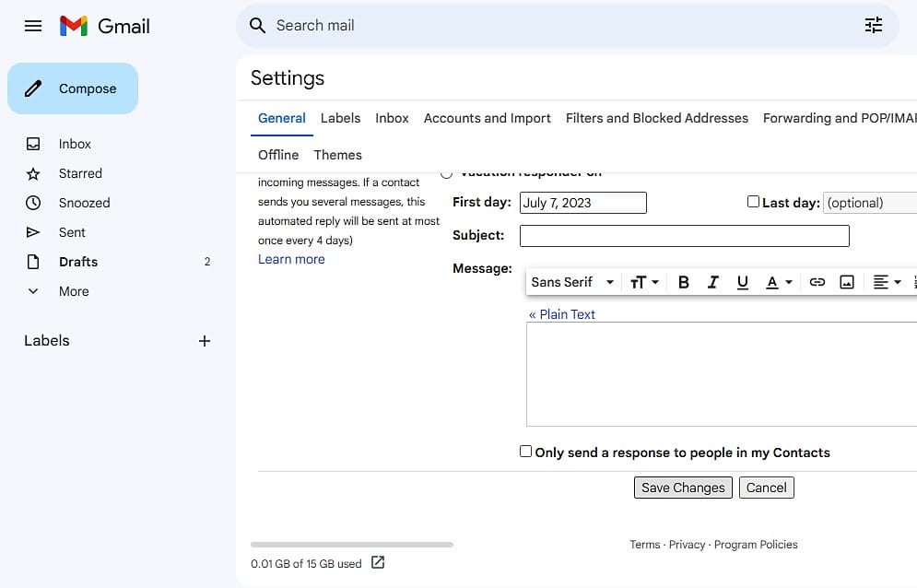Open the Learn more link about automated replies

(291, 259)
